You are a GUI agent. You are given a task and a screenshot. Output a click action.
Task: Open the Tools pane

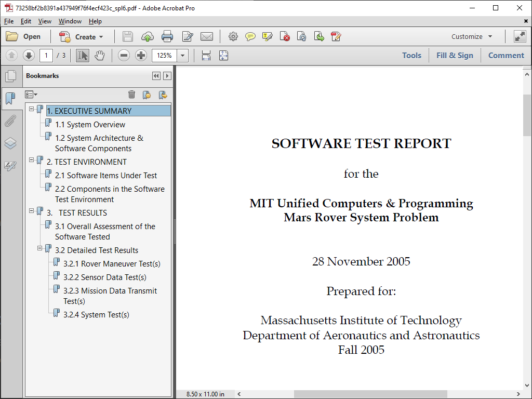411,55
